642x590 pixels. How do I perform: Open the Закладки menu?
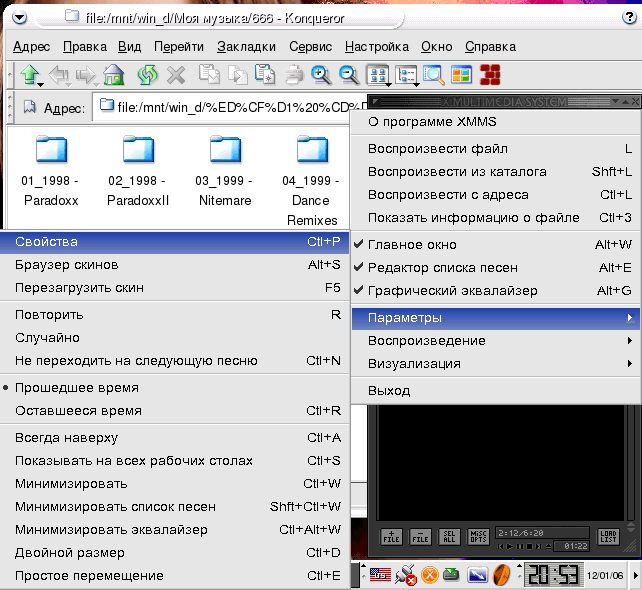pos(246,47)
